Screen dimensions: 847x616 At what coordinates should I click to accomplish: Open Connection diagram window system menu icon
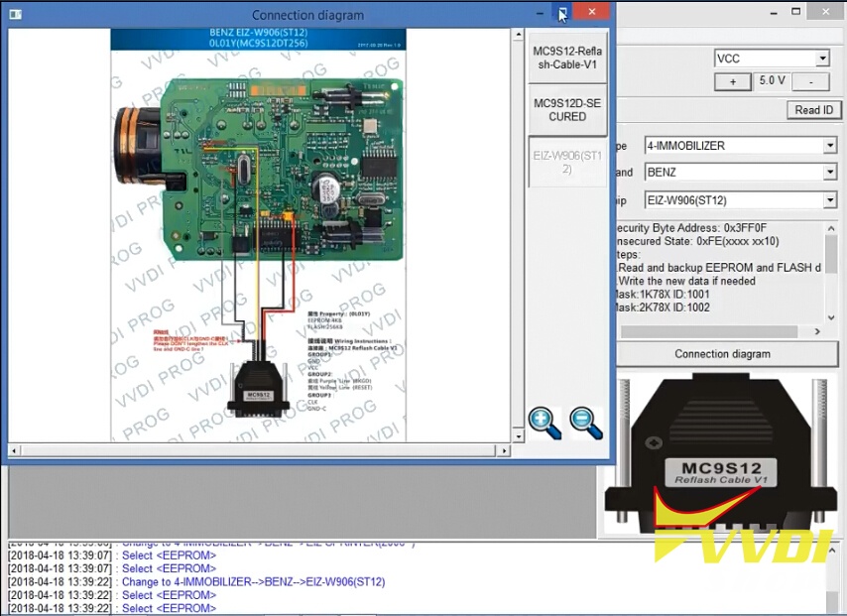point(15,14)
